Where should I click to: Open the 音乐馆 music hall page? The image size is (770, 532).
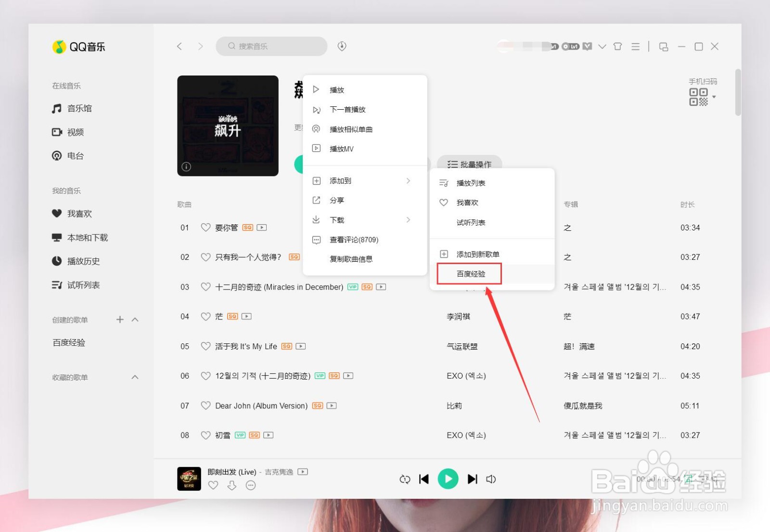pos(72,109)
